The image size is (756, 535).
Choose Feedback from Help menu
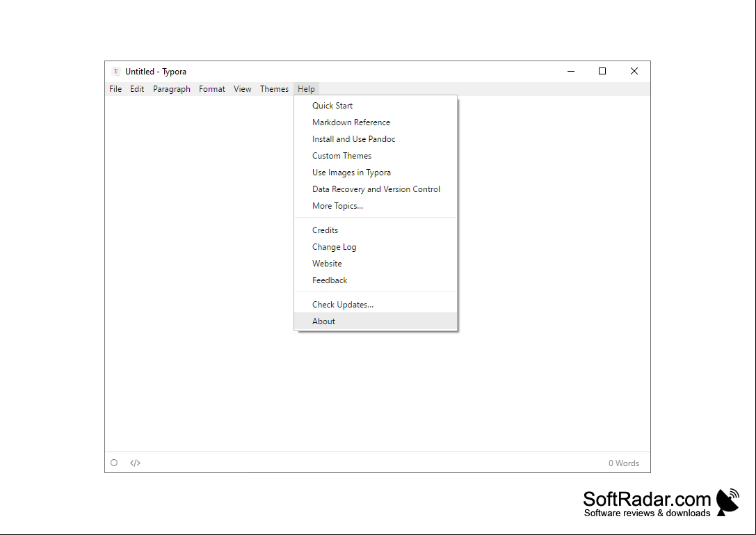[376, 280]
